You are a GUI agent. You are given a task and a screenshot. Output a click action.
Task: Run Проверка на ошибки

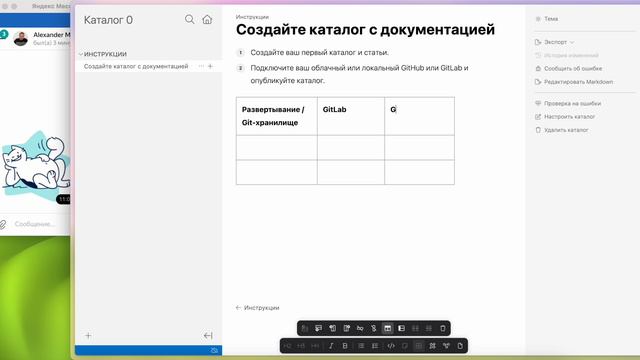click(568, 103)
